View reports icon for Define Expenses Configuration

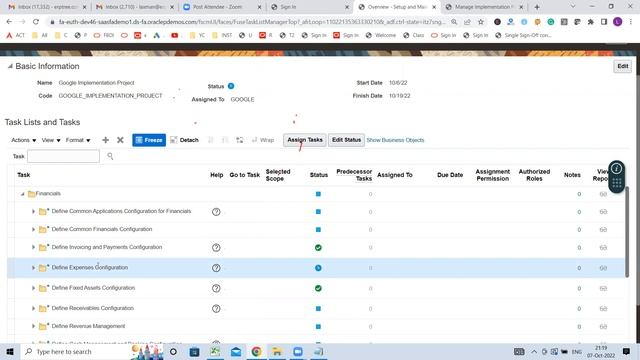pos(603,268)
